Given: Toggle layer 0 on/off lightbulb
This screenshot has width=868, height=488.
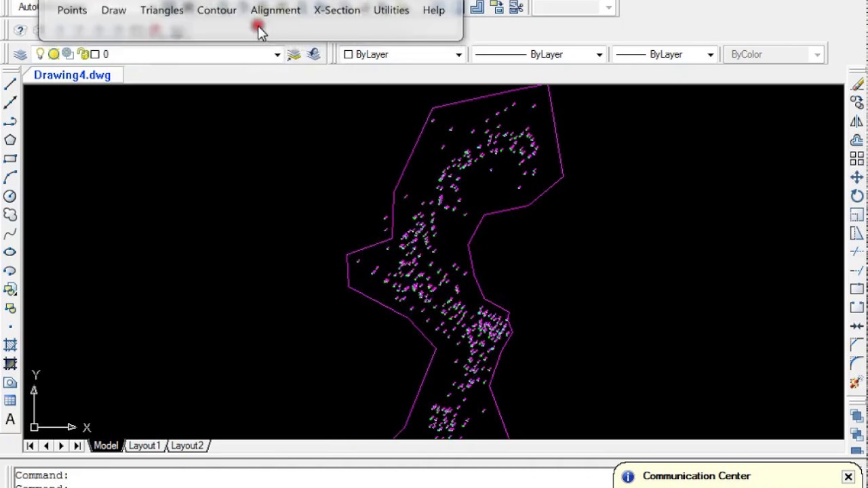Looking at the screenshot, I should pos(40,54).
